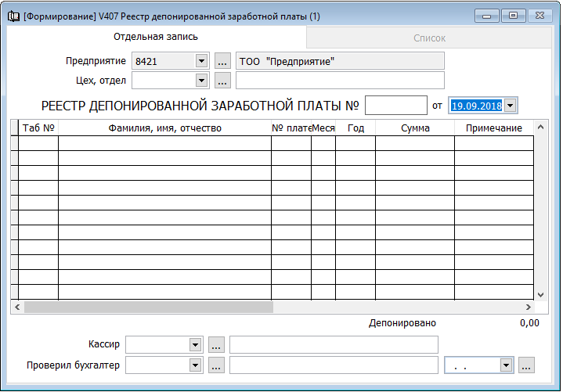Expand the Цех, отдел dropdown
Screen dimensions: 563x392
[201, 80]
